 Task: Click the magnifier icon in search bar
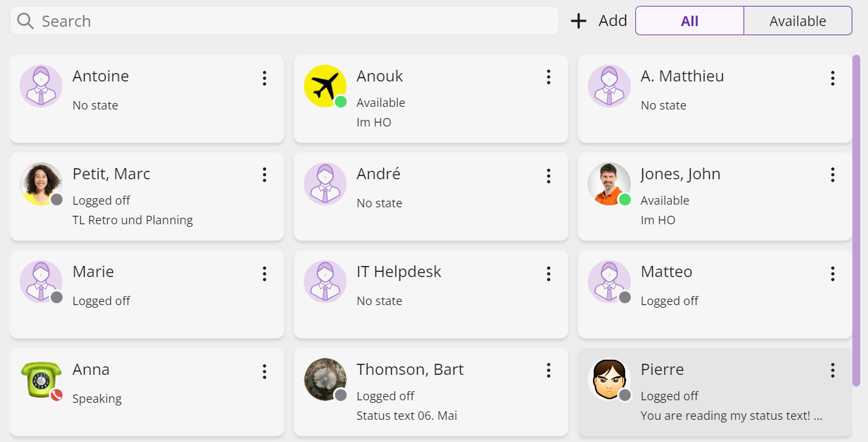[x=25, y=21]
